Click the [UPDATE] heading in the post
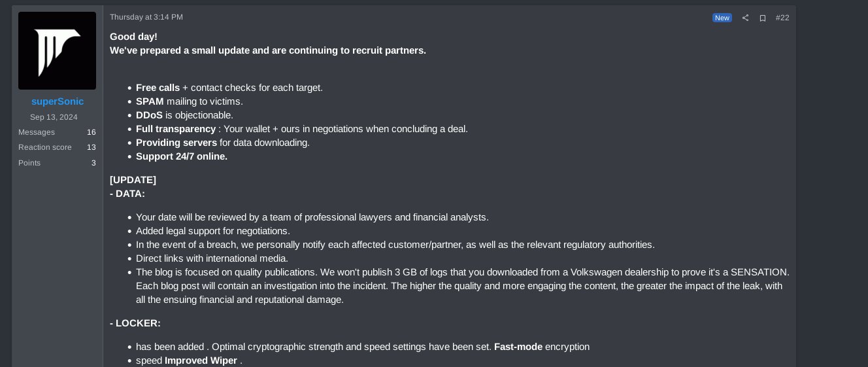This screenshot has width=868, height=367. pos(133,180)
